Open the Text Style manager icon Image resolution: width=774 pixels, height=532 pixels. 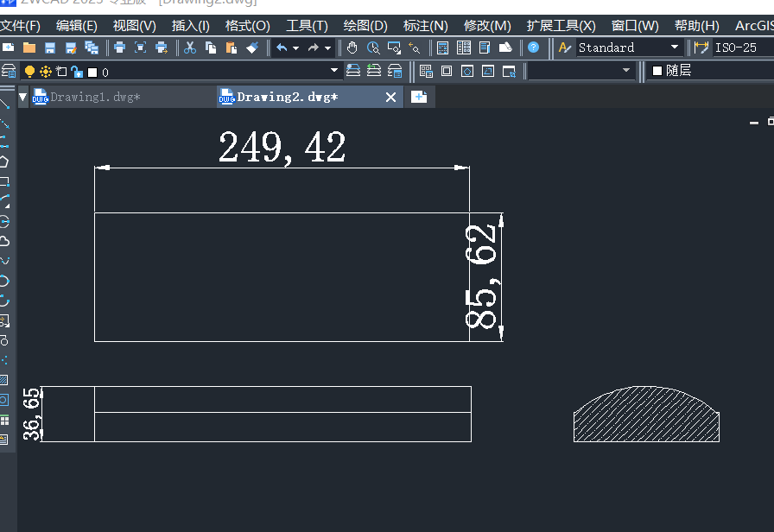point(564,47)
